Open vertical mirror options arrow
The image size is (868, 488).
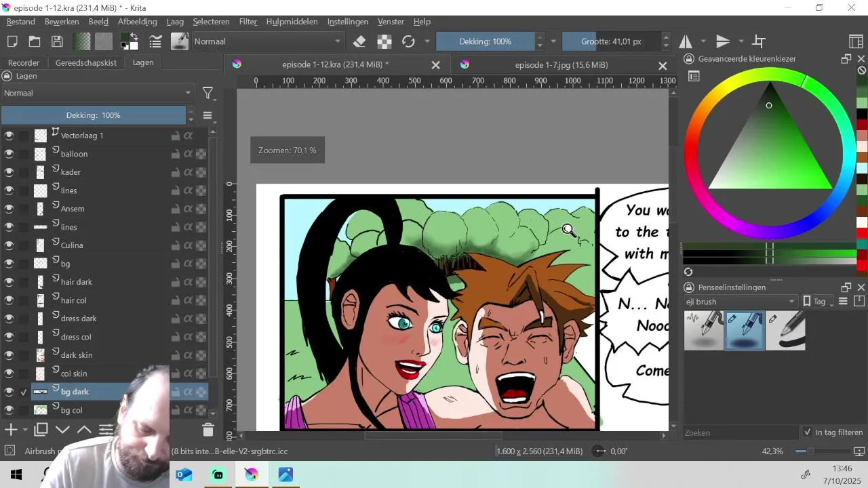pyautogui.click(x=741, y=41)
